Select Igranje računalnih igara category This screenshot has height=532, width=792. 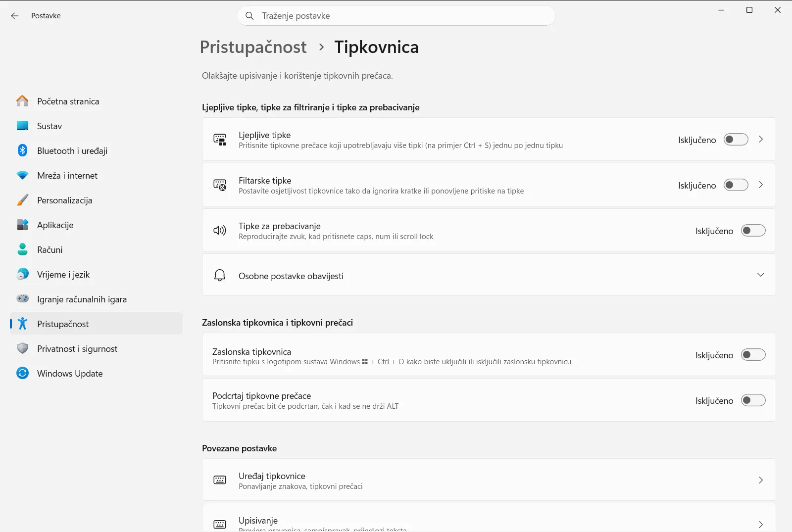click(x=97, y=299)
